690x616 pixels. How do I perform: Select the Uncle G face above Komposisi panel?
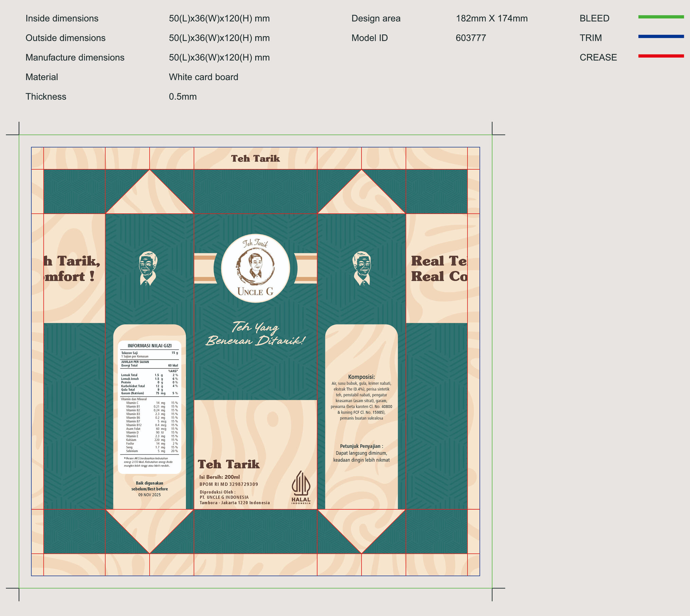[x=362, y=268]
